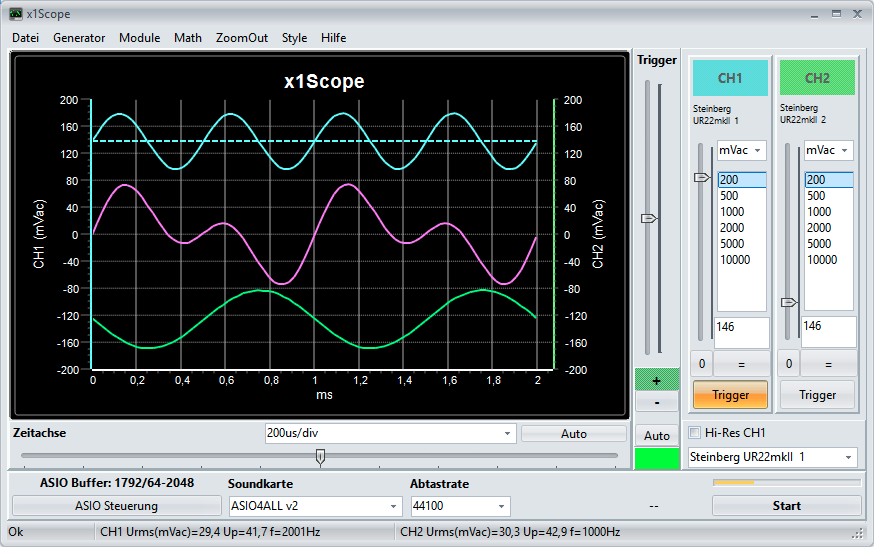Image resolution: width=874 pixels, height=547 pixels.
Task: Open the Generator menu
Action: pyautogui.click(x=79, y=37)
